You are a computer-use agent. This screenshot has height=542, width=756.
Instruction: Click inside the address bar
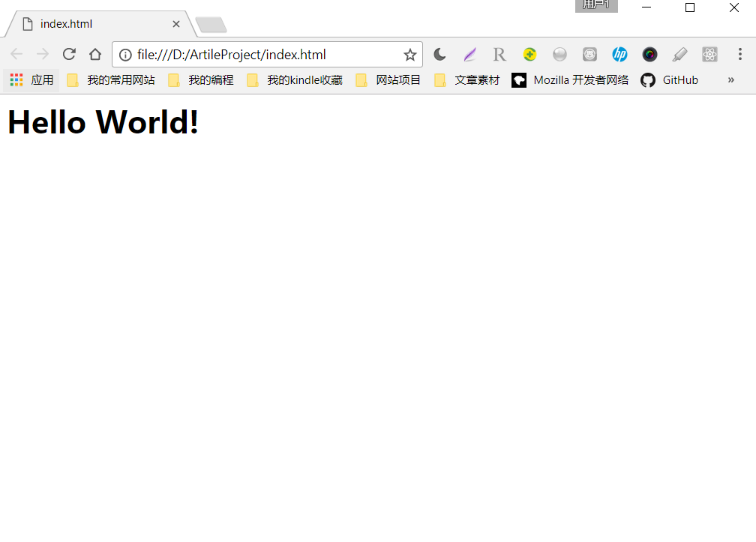262,54
